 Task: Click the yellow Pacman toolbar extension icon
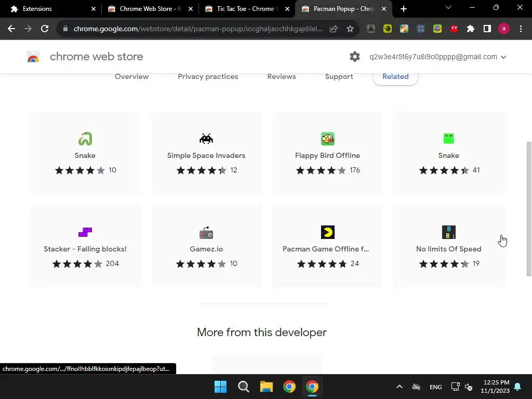coord(388,29)
